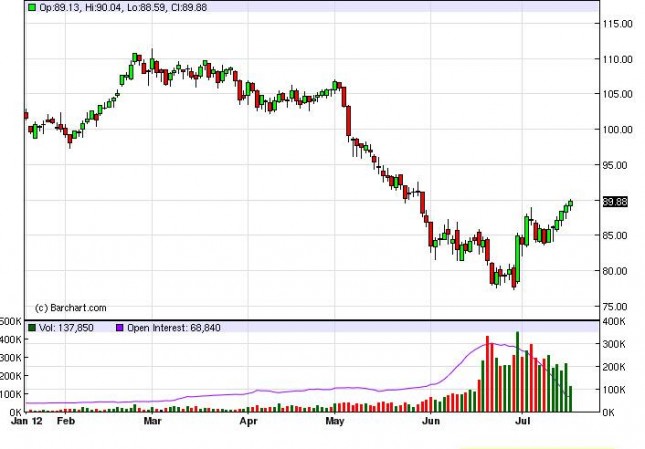Click the 80.00 price axis label

point(617,271)
